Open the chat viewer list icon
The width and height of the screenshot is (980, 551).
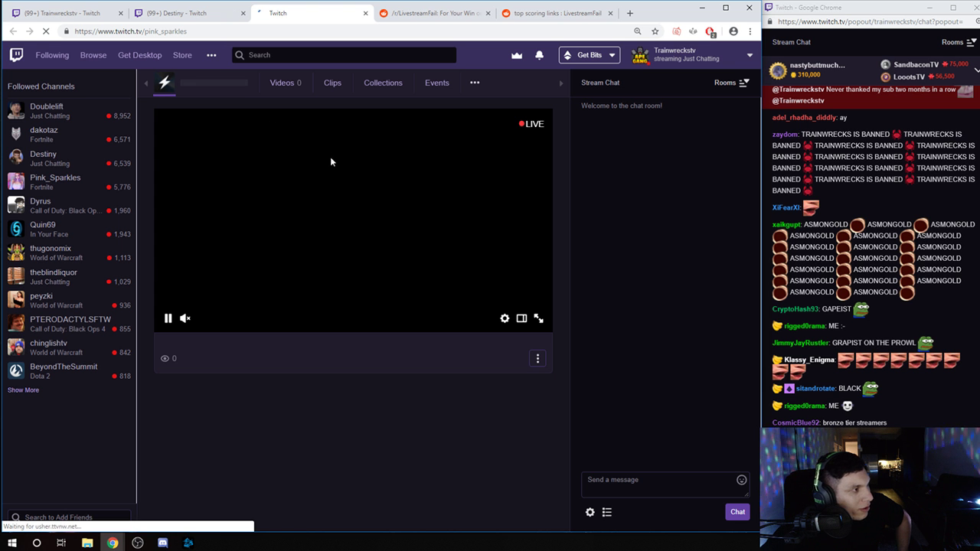coord(607,512)
